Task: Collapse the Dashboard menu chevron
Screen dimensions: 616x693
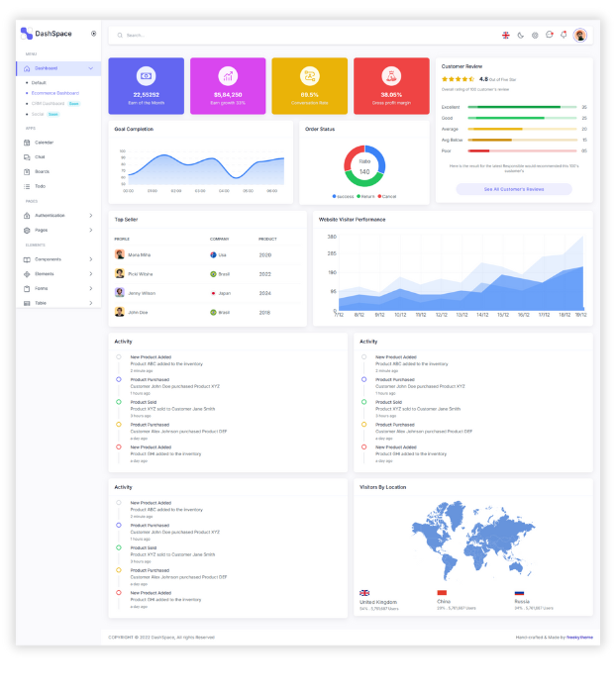Action: [91, 68]
